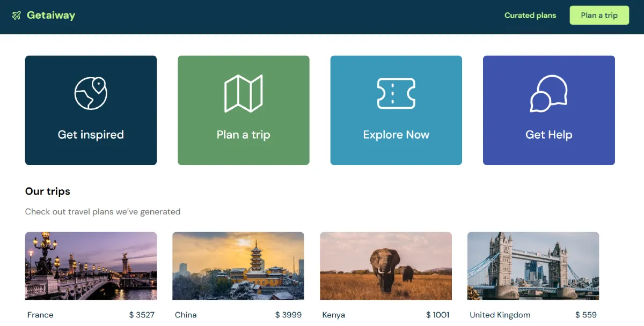Open the China pagoda photo
The width and height of the screenshot is (644, 326).
click(238, 266)
